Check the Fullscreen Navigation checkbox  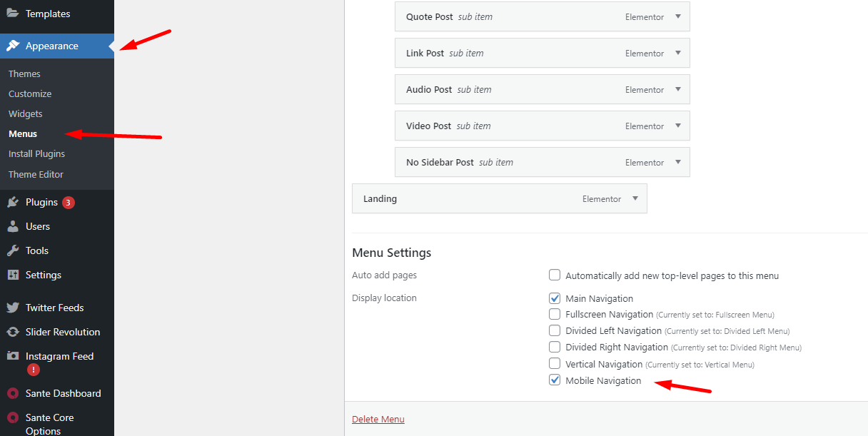555,314
